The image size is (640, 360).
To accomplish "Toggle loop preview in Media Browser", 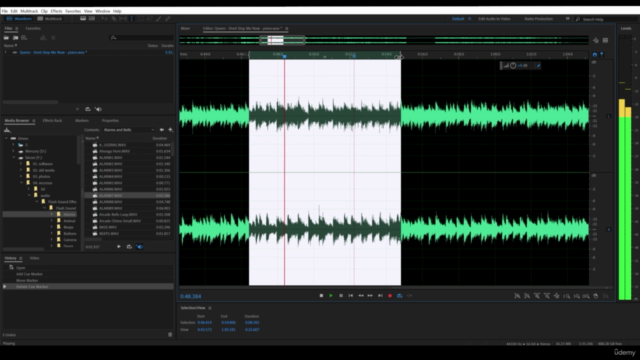I will [129, 247].
